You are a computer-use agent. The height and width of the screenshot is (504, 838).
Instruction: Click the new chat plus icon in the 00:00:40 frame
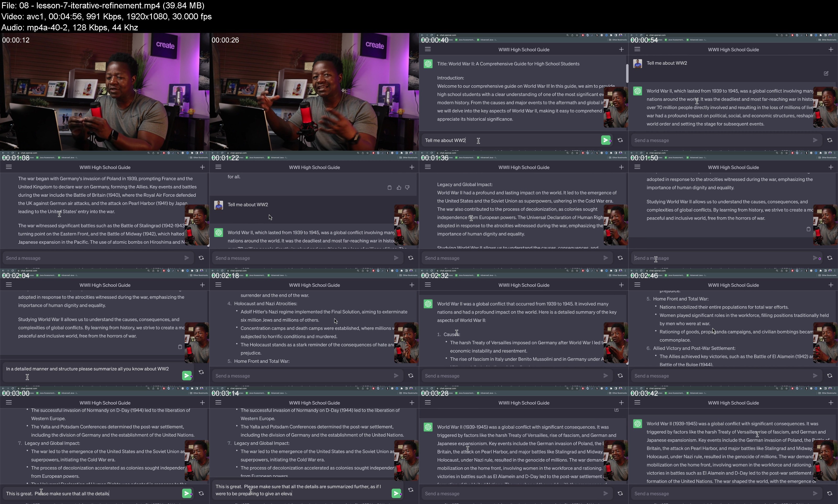click(x=621, y=49)
